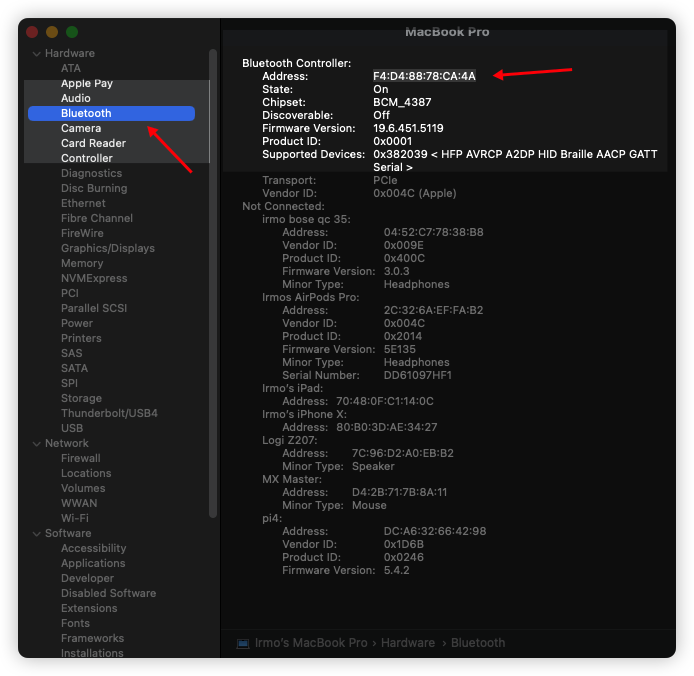The image size is (694, 676).
Task: Select Locations under Network
Action: point(86,473)
